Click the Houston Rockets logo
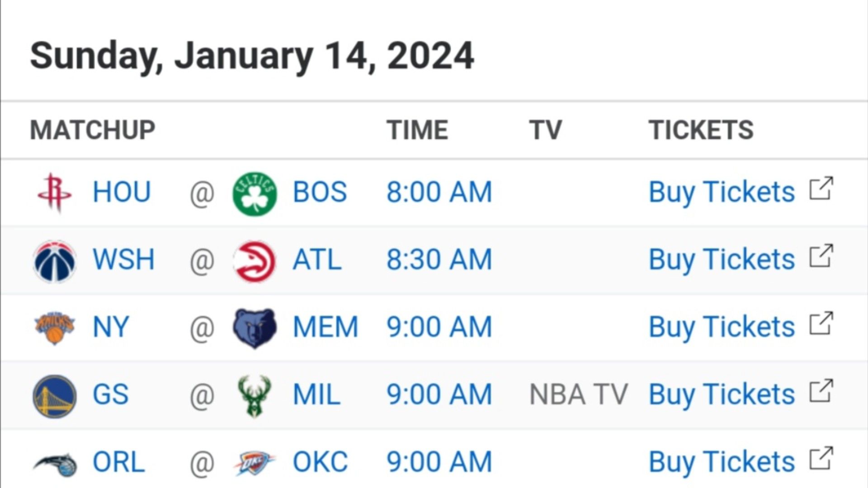The width and height of the screenshot is (868, 488). pos(55,193)
